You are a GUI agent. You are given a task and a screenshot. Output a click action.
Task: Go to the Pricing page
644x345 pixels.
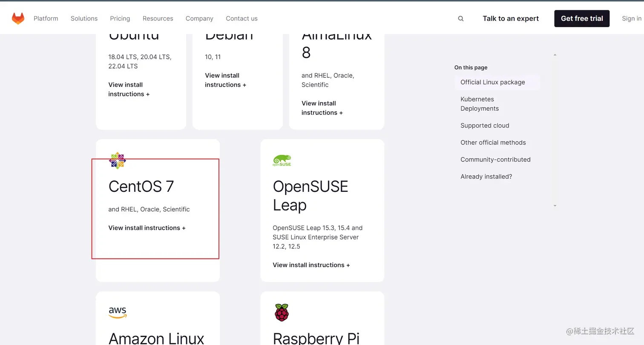120,18
